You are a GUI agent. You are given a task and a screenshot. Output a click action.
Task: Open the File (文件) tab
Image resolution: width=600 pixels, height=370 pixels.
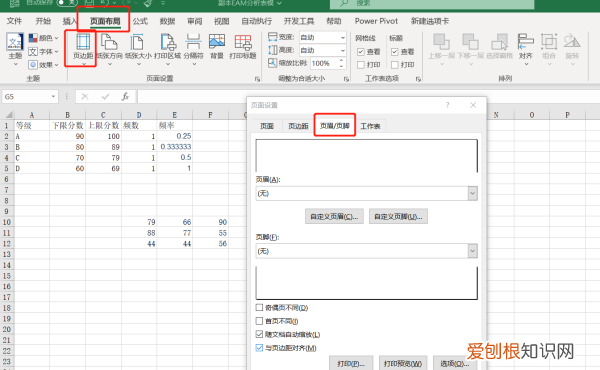pos(14,21)
